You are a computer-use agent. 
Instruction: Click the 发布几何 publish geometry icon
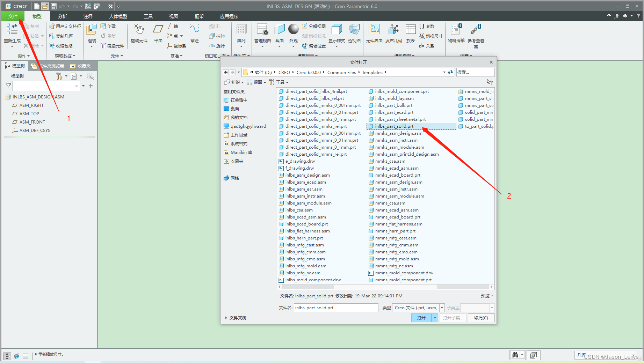click(393, 30)
